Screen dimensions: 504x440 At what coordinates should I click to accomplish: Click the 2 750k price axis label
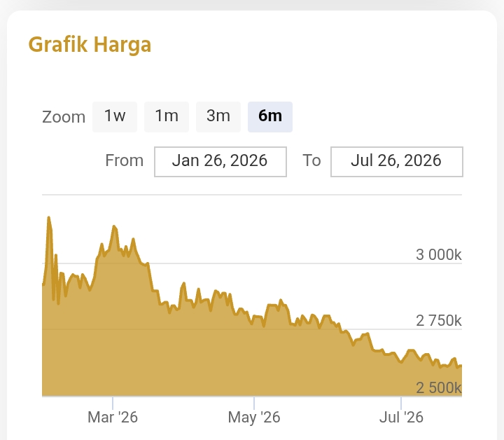click(x=438, y=321)
